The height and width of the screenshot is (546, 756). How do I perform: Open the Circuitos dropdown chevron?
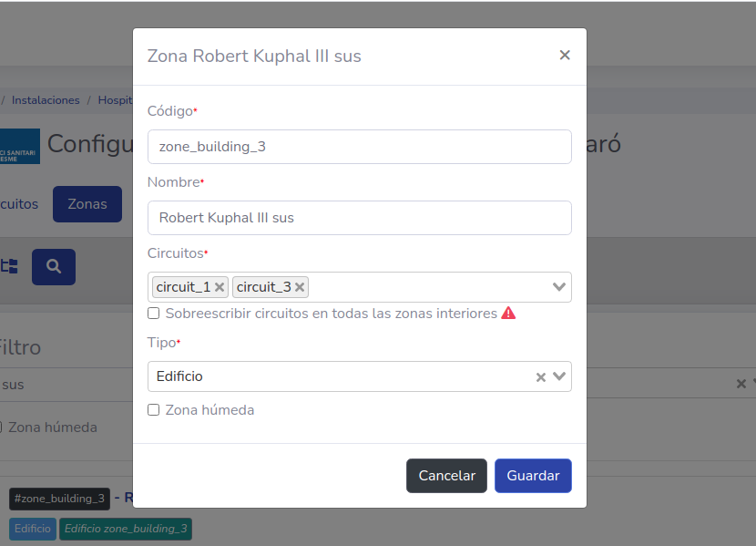tap(559, 286)
